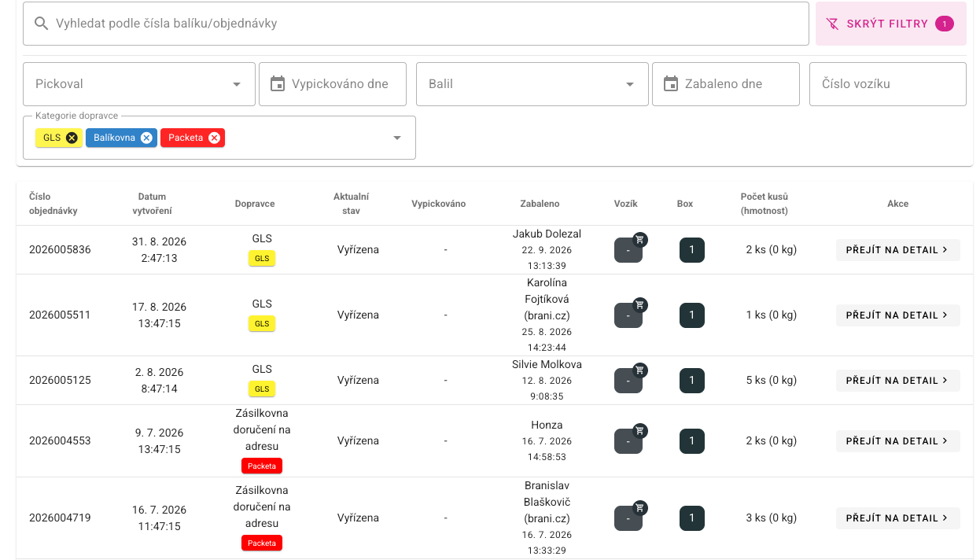Remove the Packeta chip from carrier filter
Image resolution: width=980 pixels, height=560 pixels.
point(214,138)
